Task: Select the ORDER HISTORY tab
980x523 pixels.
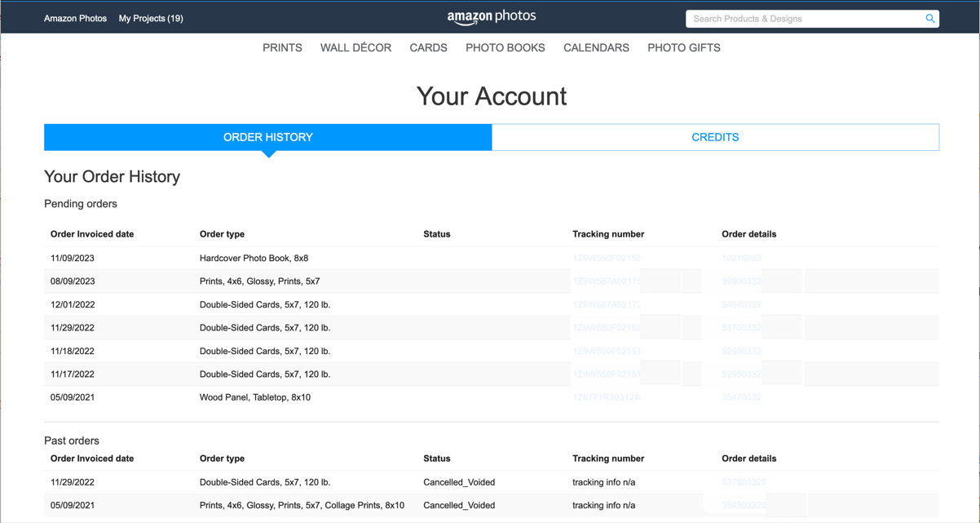Action: (x=268, y=137)
